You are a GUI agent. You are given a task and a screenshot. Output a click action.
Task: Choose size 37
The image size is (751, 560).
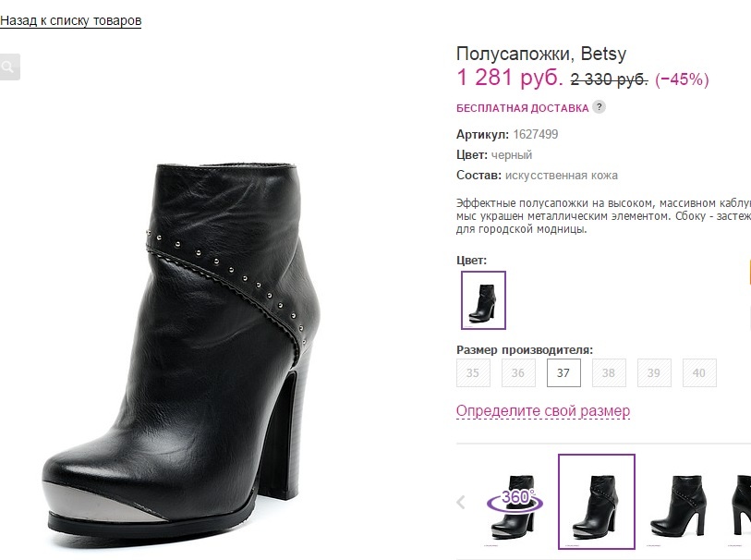[563, 373]
